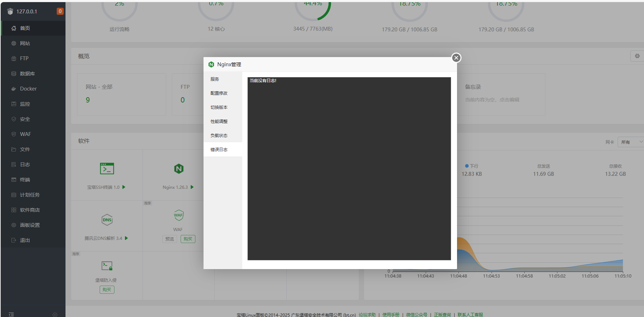Click the Nginx 1.26.3 software icon
The height and width of the screenshot is (317, 644).
pyautogui.click(x=179, y=169)
